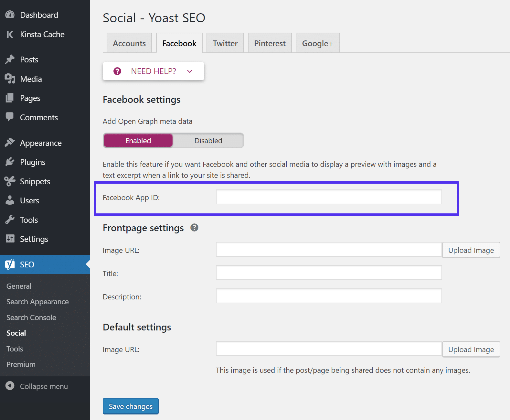510x420 pixels.
Task: Click the Snippets scissors icon
Action: (x=10, y=181)
